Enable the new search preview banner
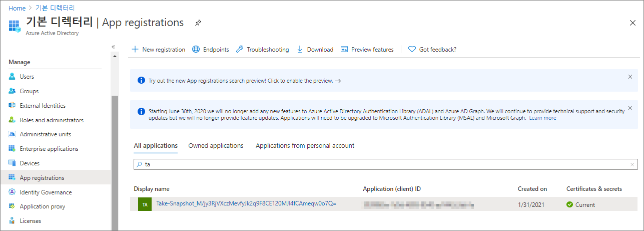The width and height of the screenshot is (644, 231). click(245, 81)
